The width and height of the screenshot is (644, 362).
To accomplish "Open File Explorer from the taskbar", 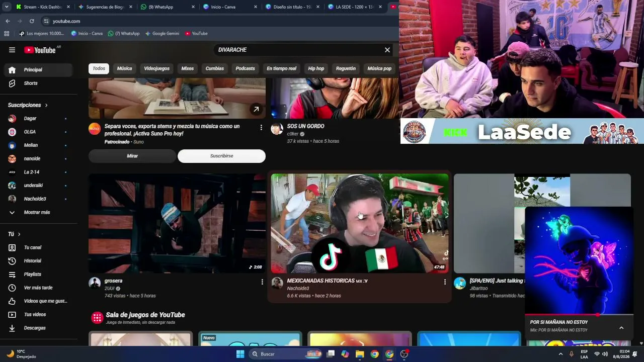I will coord(360,354).
